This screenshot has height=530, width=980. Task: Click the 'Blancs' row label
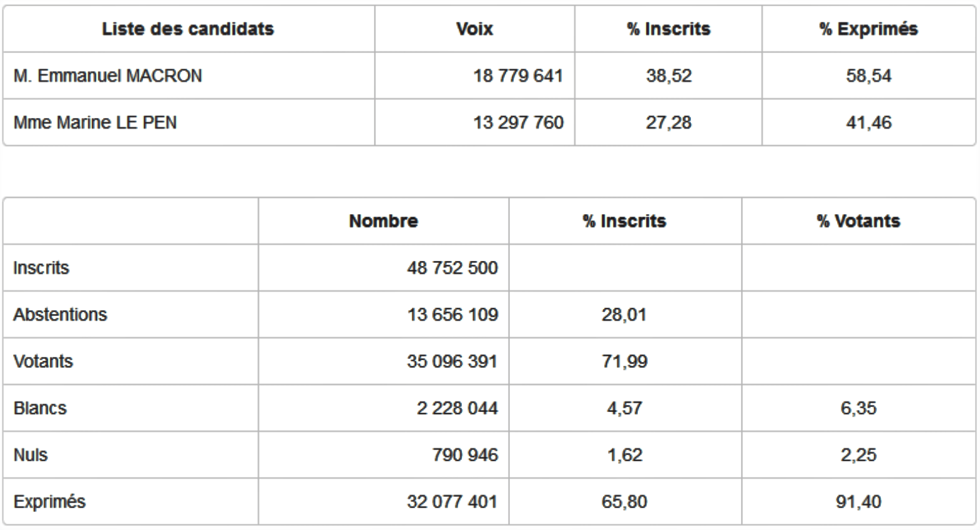pos(40,408)
